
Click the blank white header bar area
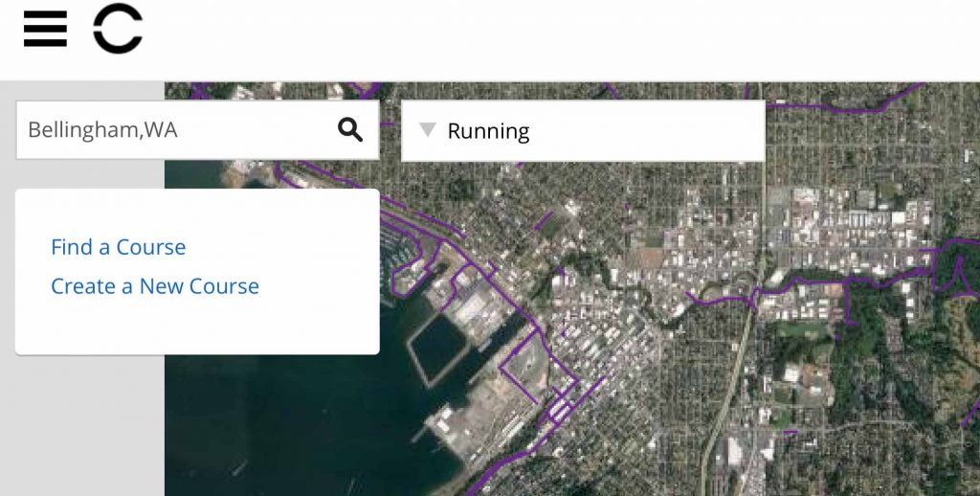[574, 38]
